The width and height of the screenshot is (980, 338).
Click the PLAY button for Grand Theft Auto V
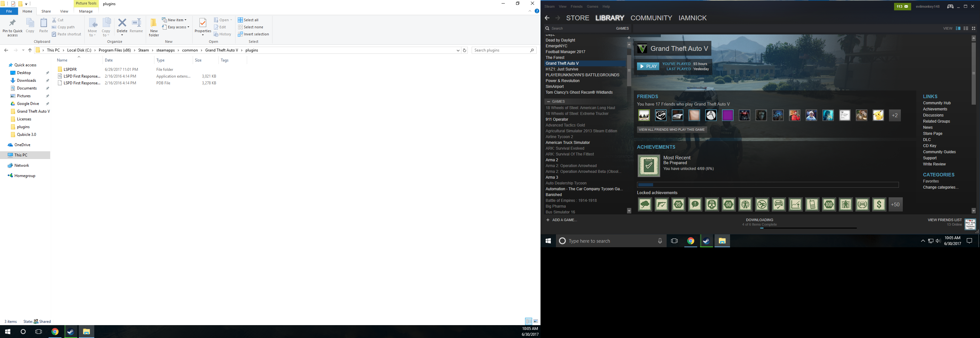click(x=648, y=66)
